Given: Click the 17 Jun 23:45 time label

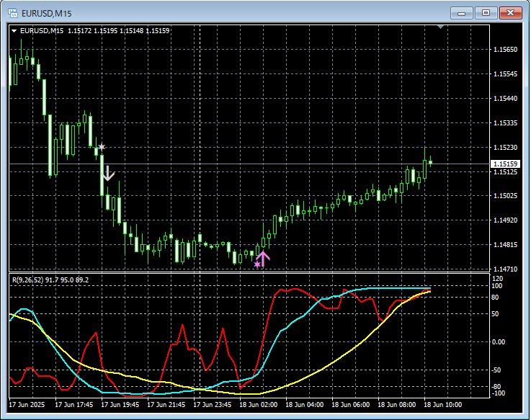Looking at the screenshot, I should click(213, 405).
